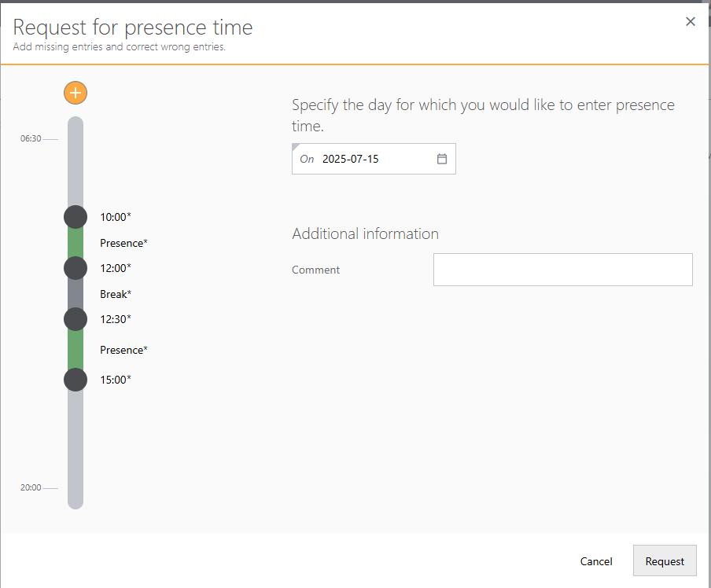The height and width of the screenshot is (588, 711).
Task: Click the Presence* label above 15:00
Action: [x=123, y=350]
